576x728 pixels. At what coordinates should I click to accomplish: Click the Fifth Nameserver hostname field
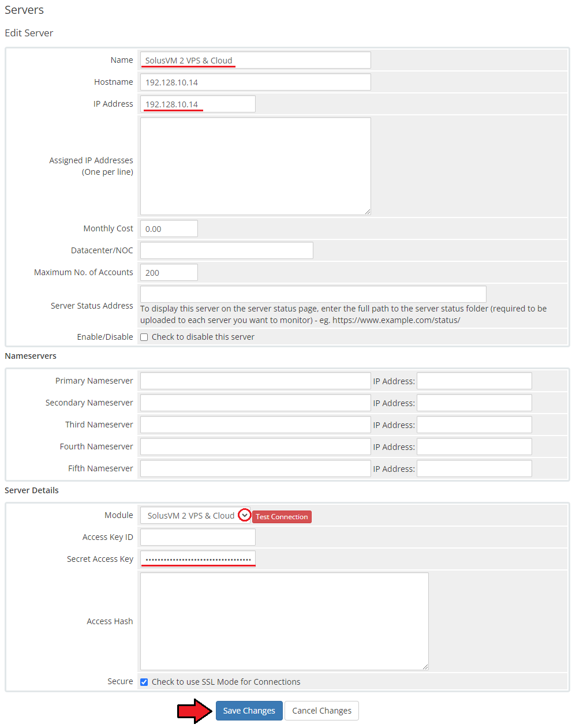[x=255, y=468]
